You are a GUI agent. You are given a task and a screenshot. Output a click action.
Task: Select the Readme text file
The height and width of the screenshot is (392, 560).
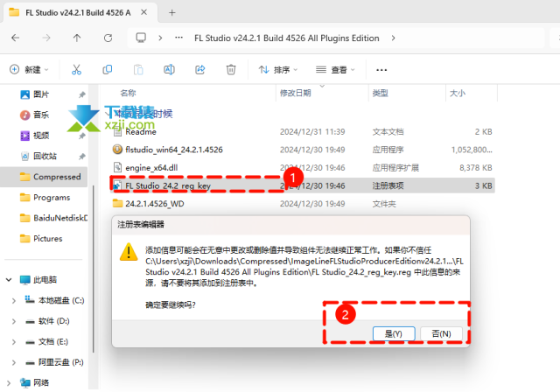(302, 132)
